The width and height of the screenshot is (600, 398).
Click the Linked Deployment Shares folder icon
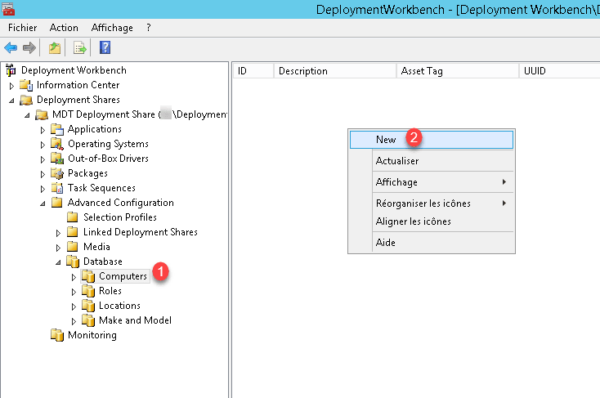73,232
